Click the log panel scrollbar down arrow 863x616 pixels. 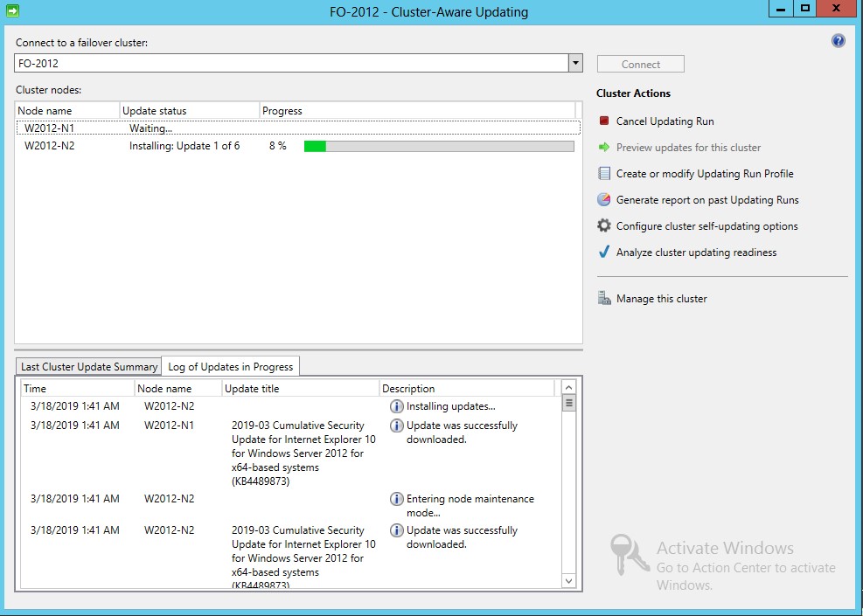(568, 580)
